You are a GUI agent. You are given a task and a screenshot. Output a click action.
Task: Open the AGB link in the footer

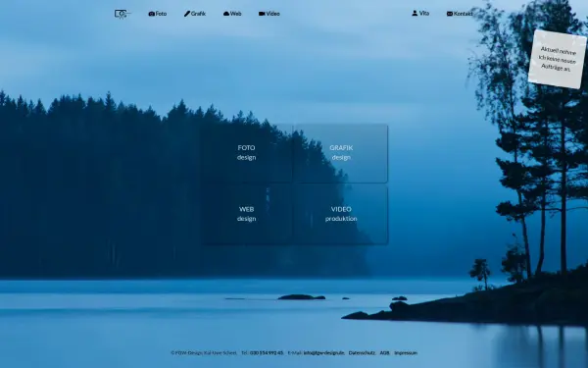pyautogui.click(x=384, y=353)
